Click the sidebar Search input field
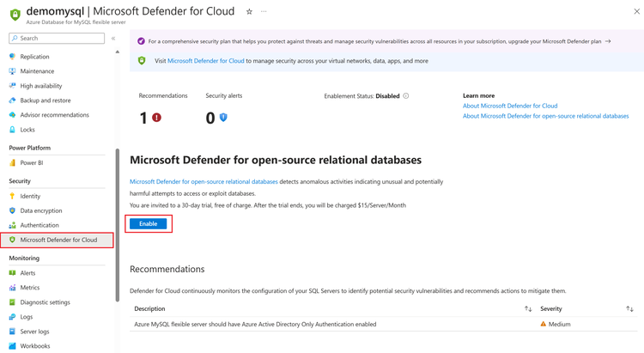 pos(57,38)
